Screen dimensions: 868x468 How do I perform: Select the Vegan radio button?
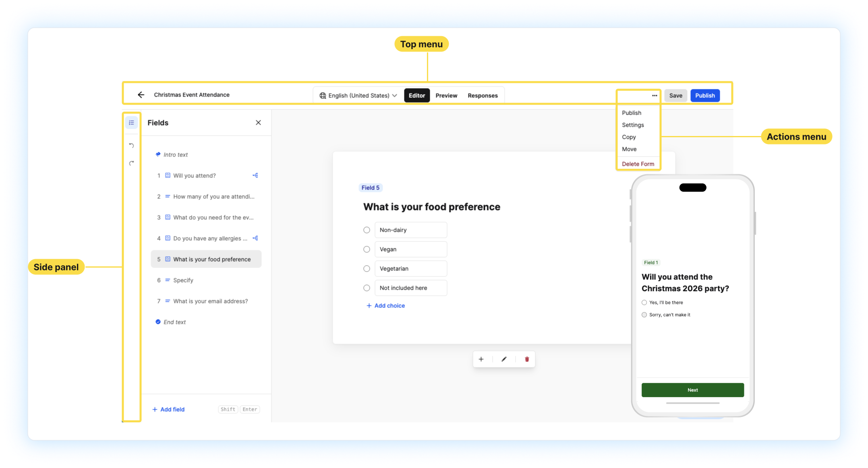click(x=367, y=249)
